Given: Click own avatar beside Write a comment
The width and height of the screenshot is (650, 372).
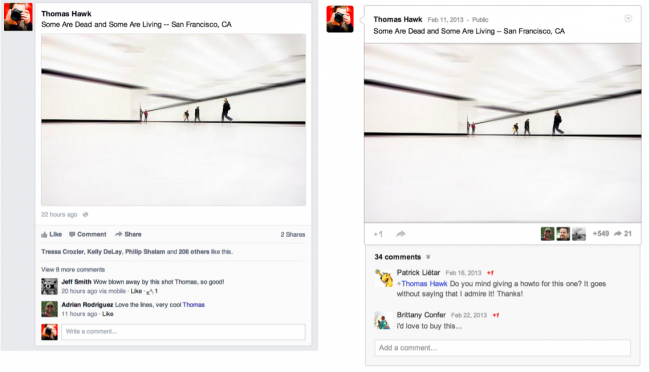Looking at the screenshot, I should click(x=49, y=332).
